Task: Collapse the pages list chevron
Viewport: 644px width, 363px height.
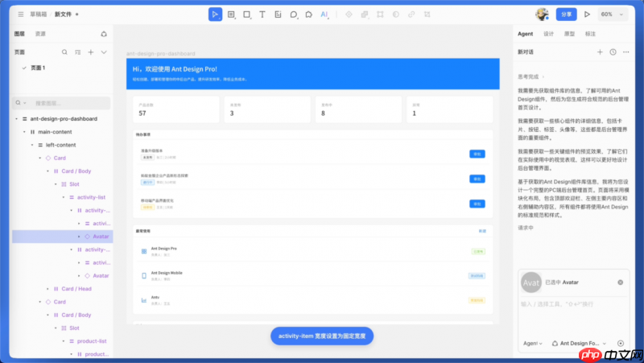Action: pyautogui.click(x=104, y=52)
